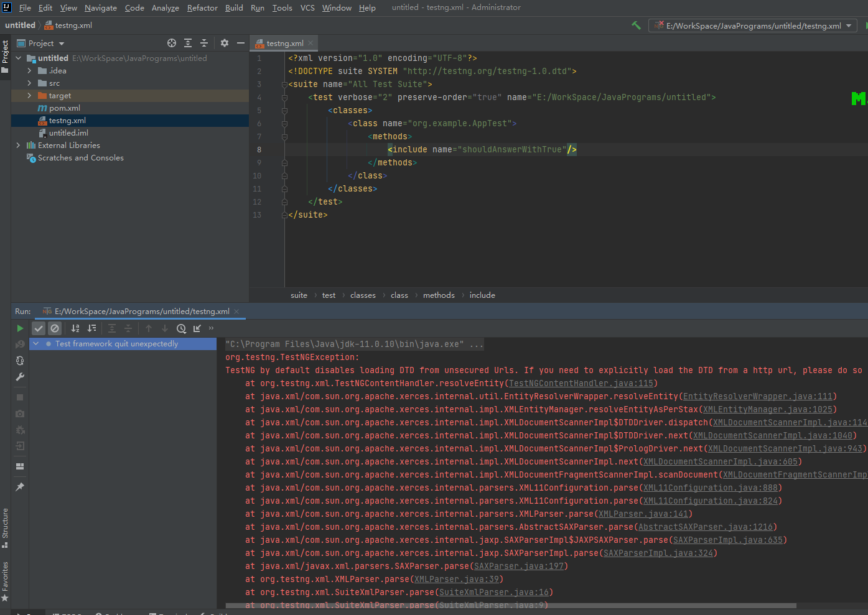Click the Restore Layout icon in Run panel
Screen dimensions: 868x615
pyautogui.click(x=20, y=466)
